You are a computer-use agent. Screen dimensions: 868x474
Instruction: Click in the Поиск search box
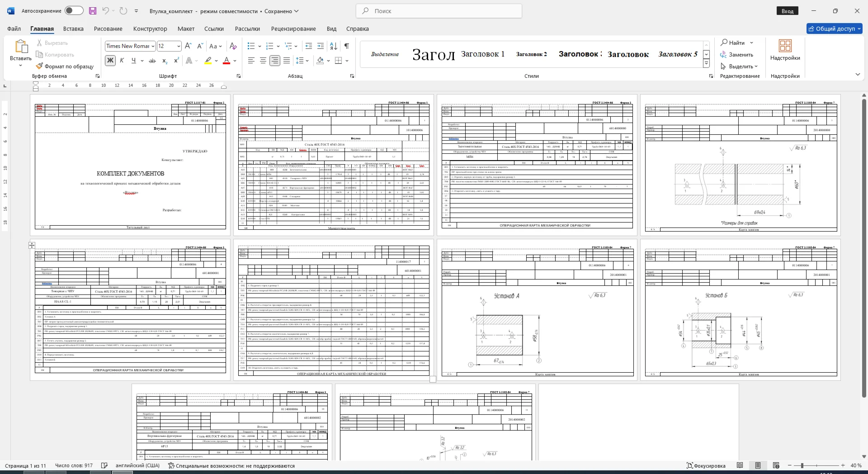click(x=439, y=11)
